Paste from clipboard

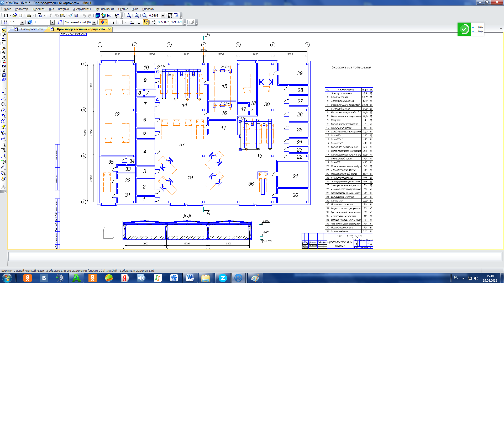pos(62,15)
